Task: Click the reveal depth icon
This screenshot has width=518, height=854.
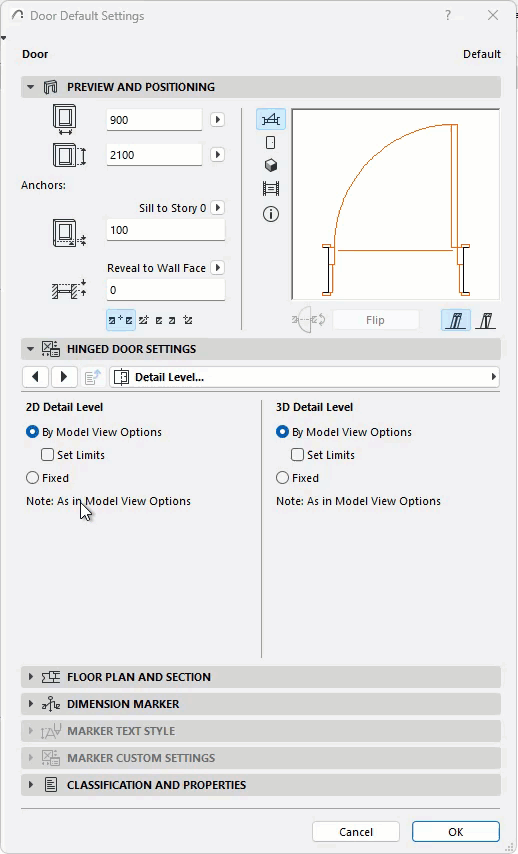Action: coord(69,290)
